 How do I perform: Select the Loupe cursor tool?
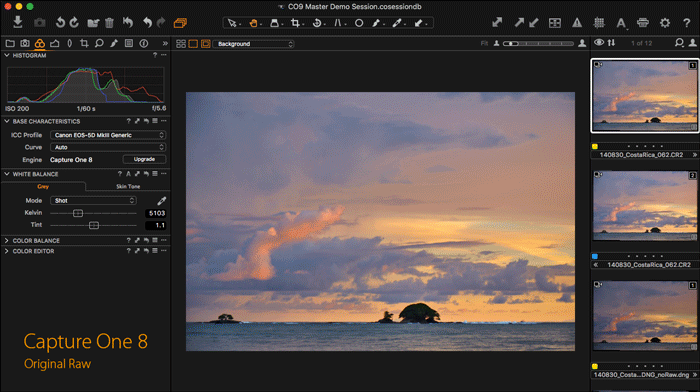tap(275, 23)
